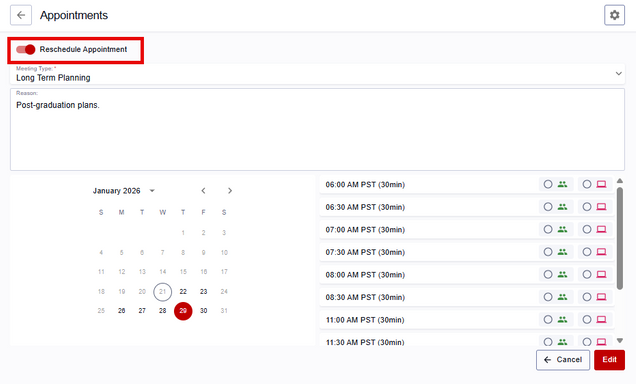Choose virtual radio for 07:30 AM slot
This screenshot has width=636, height=384.
point(587,252)
